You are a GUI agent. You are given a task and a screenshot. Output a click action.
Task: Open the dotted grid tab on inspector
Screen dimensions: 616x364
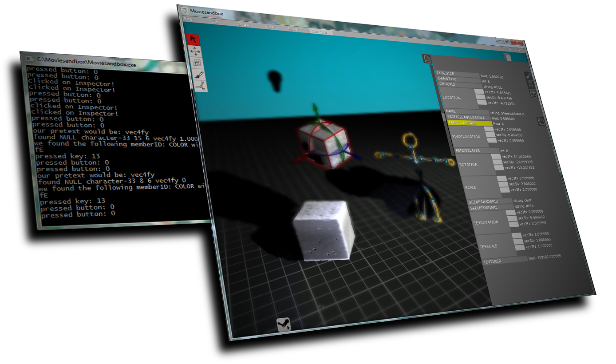(x=533, y=94)
